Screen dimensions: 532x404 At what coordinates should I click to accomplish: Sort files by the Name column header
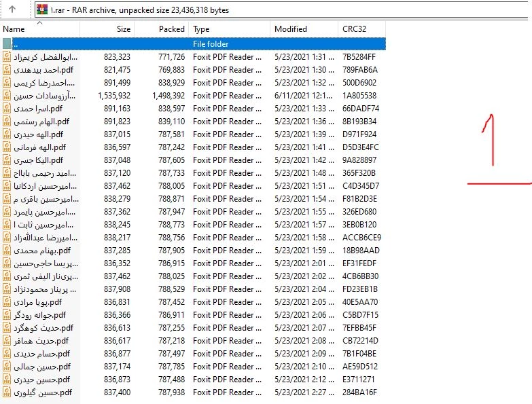pos(14,29)
